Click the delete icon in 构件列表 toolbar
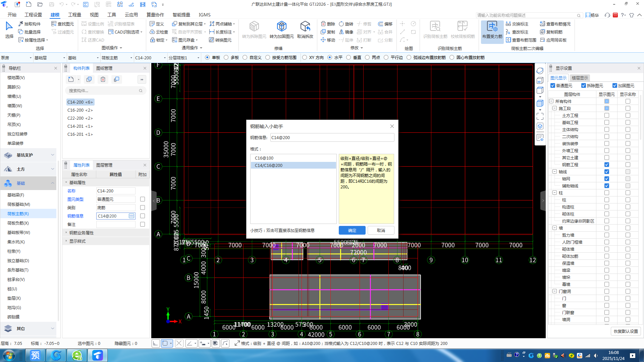This screenshot has width=644, height=362. point(103,79)
